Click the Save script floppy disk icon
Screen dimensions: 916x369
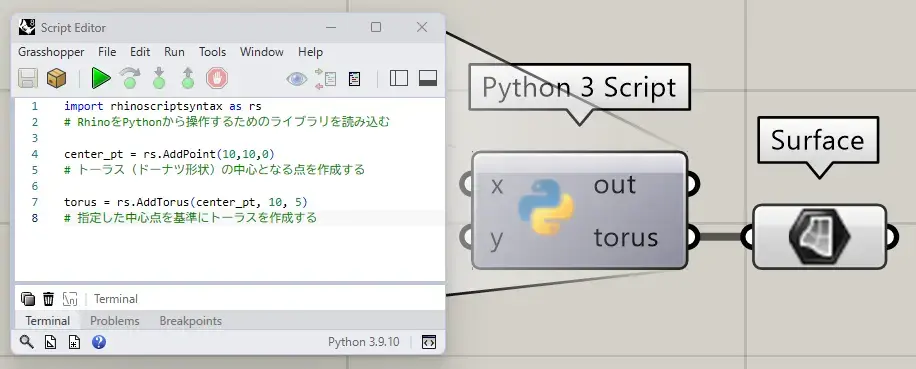coord(27,78)
